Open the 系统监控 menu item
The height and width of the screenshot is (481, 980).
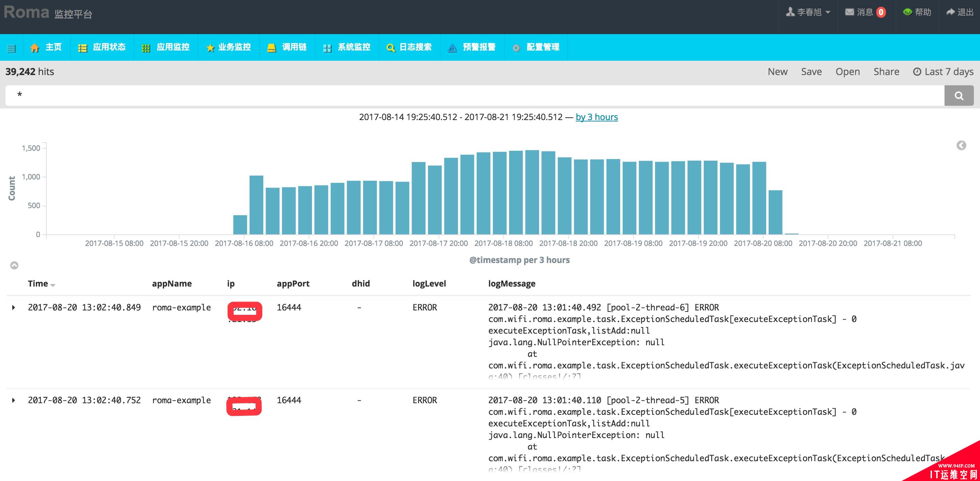346,47
